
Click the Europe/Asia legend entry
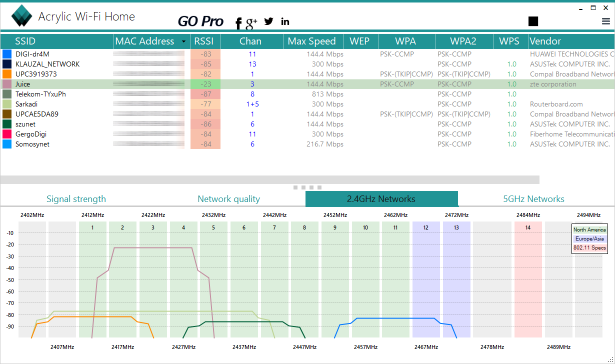click(x=589, y=238)
